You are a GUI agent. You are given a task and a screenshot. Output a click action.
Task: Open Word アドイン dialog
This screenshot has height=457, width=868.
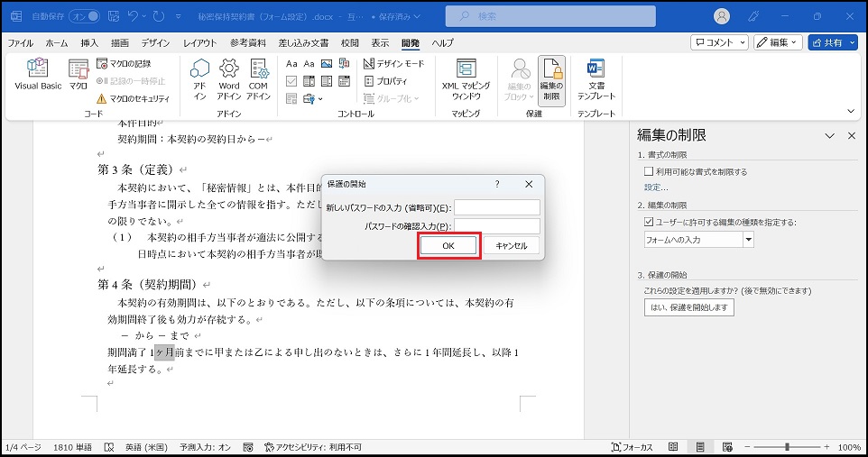click(x=228, y=80)
